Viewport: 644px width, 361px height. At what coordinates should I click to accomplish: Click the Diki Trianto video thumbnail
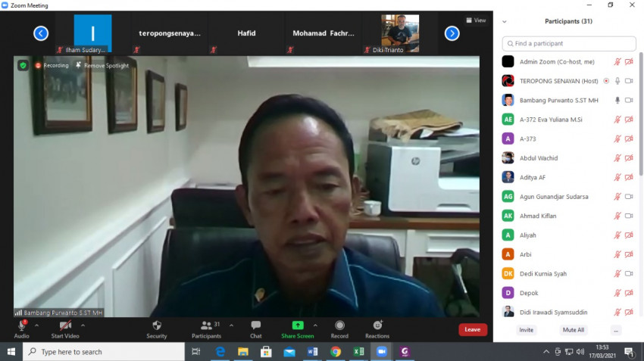(x=400, y=33)
